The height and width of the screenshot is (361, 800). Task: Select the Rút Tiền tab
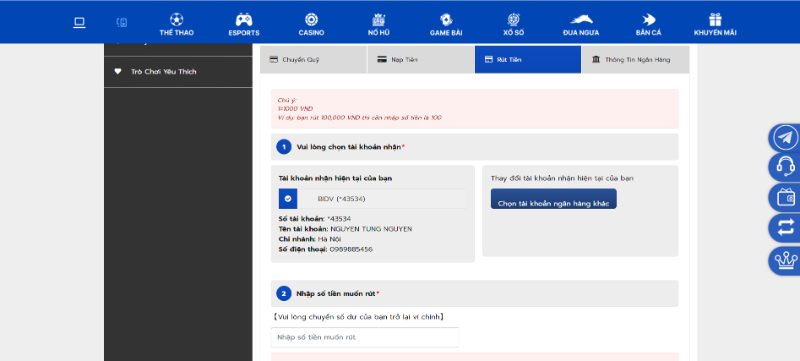pyautogui.click(x=528, y=60)
